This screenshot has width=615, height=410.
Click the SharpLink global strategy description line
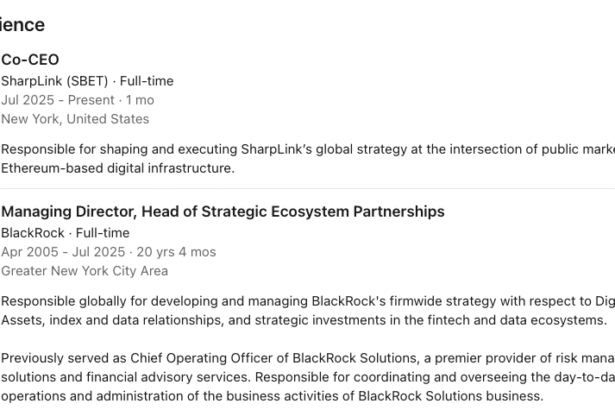point(300,149)
